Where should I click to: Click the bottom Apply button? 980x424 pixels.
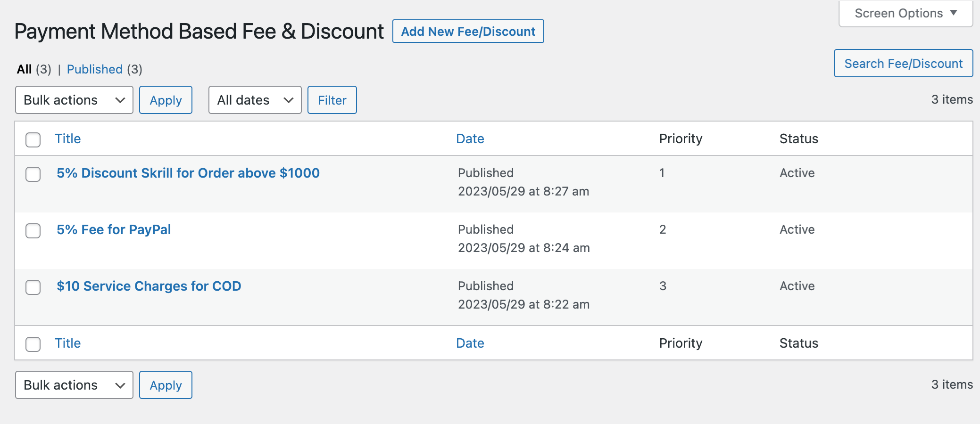tap(166, 385)
